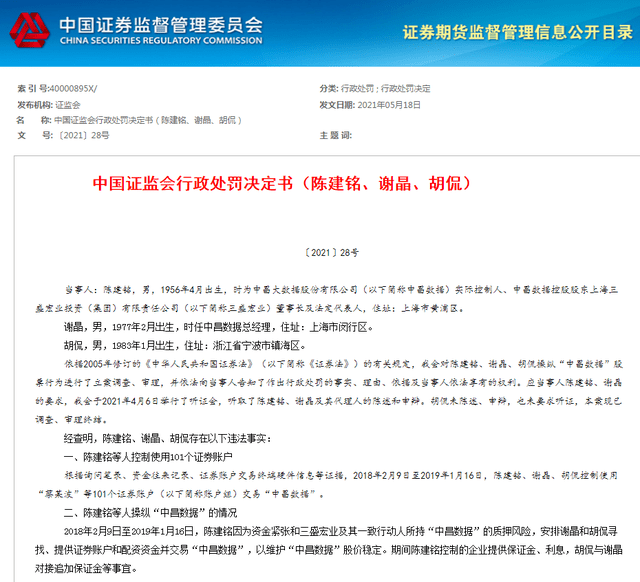
Task: Click the 主题词 label
Action: (x=336, y=135)
